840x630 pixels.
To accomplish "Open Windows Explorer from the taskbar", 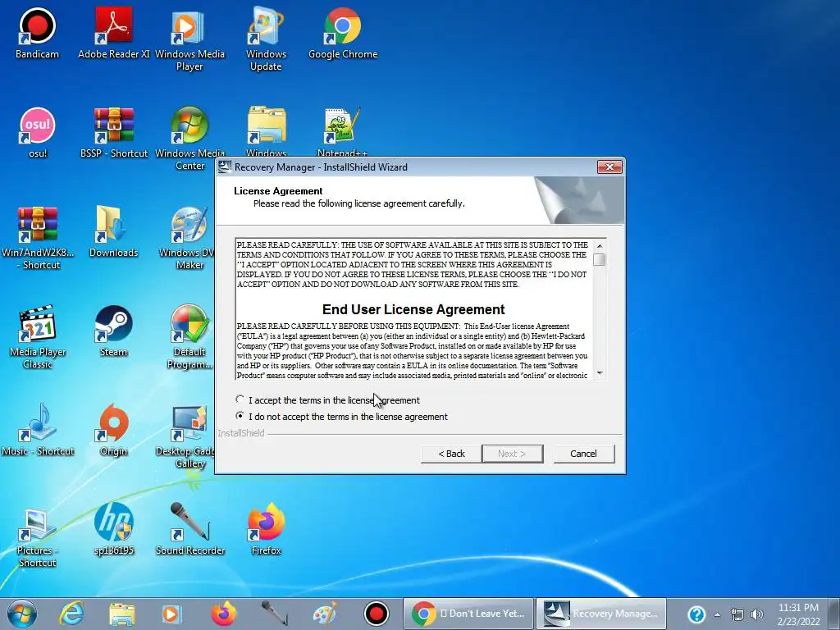I will point(121,614).
